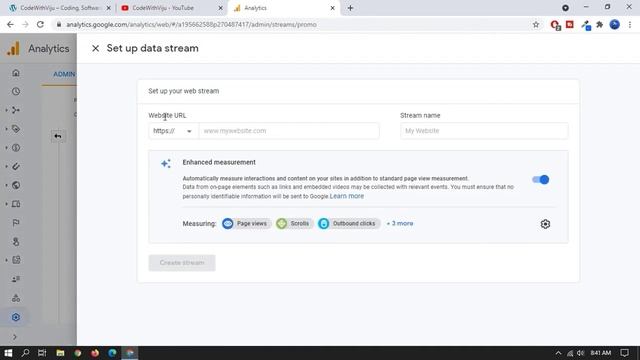
Task: Focus the Stream name input field
Action: point(484,131)
